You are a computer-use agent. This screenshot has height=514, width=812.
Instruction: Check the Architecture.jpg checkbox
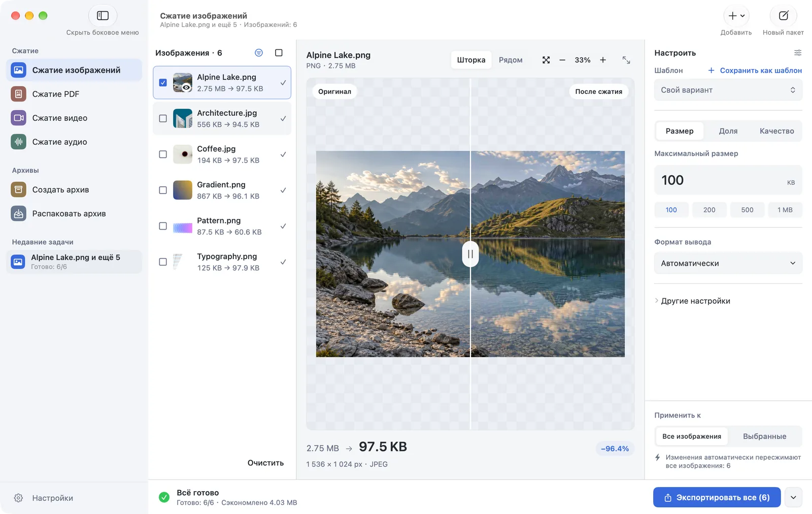coord(163,118)
